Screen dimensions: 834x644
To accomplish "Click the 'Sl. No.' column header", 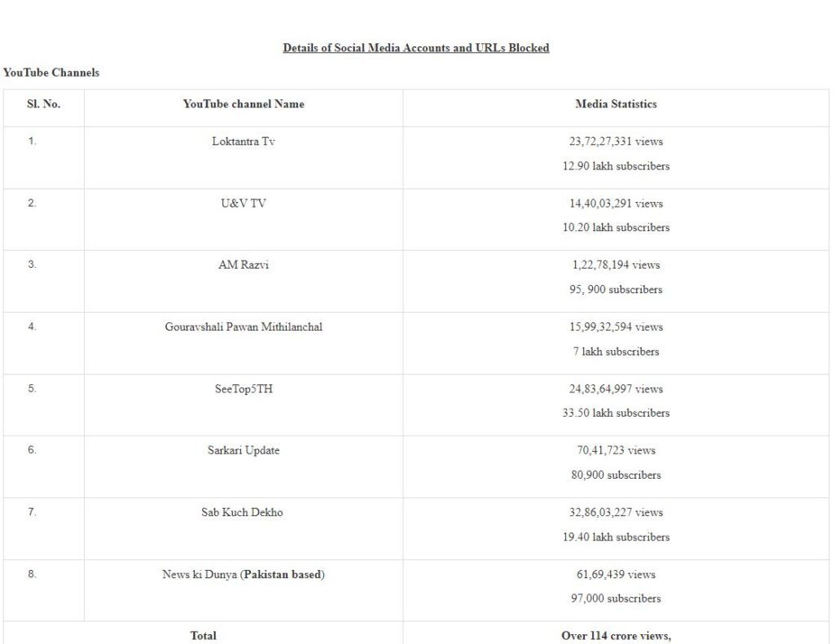I will click(44, 103).
